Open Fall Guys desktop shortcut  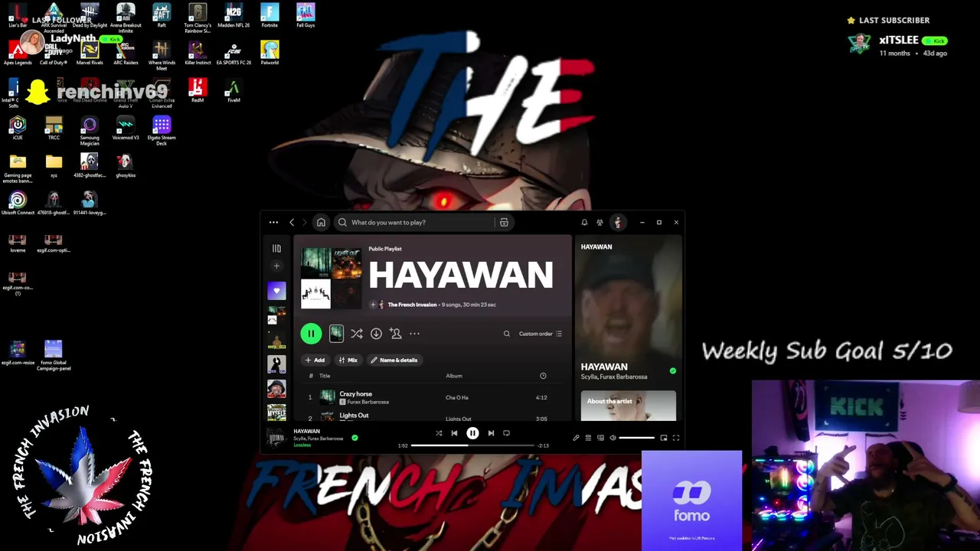click(x=305, y=15)
